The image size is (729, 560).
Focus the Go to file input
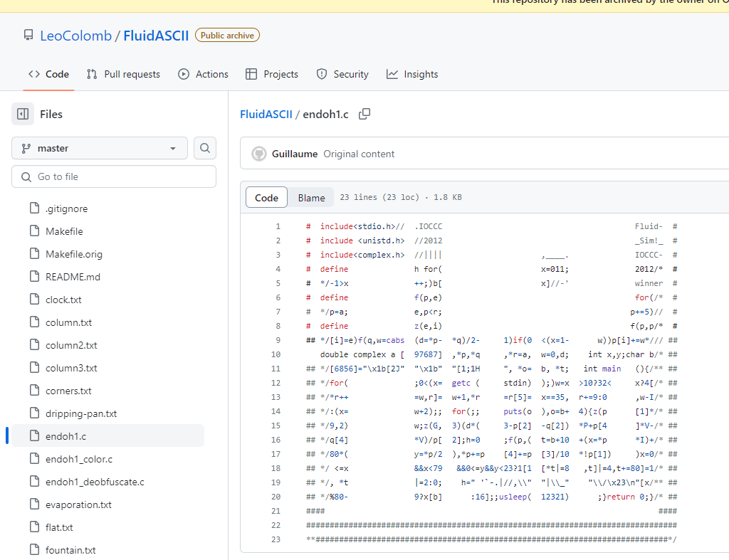[x=114, y=176]
